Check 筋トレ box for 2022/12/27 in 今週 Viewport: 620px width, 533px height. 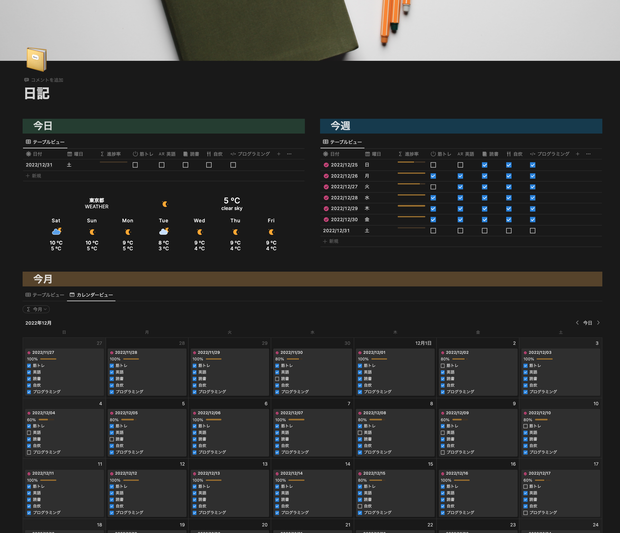pos(433,187)
